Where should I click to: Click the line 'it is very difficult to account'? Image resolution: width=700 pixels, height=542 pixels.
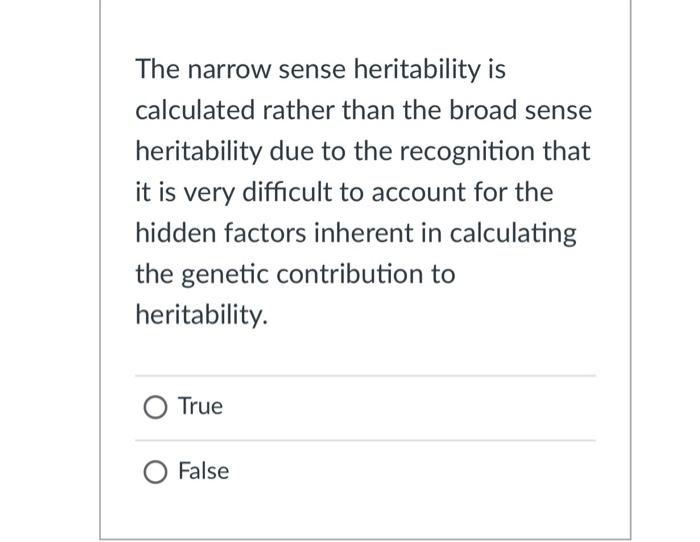coord(344,192)
